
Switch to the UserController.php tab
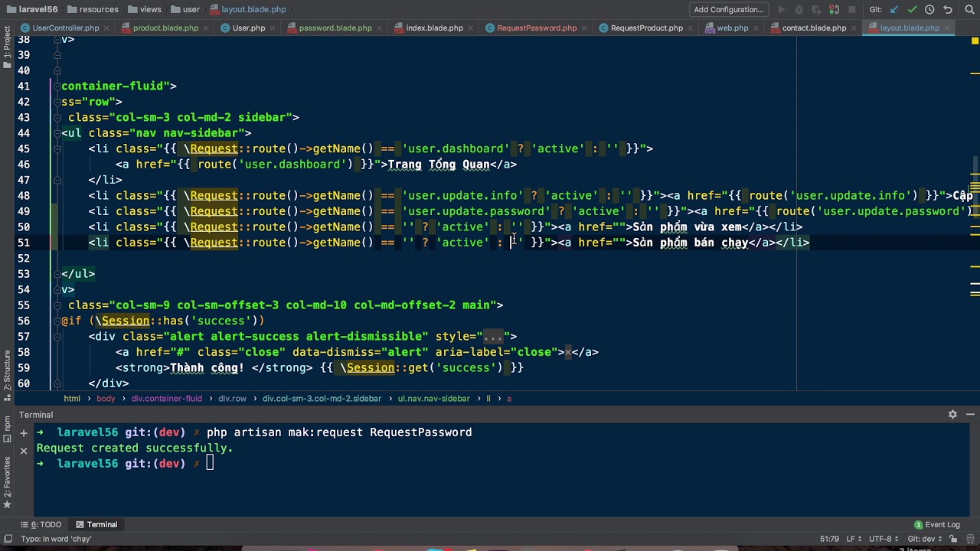66,28
